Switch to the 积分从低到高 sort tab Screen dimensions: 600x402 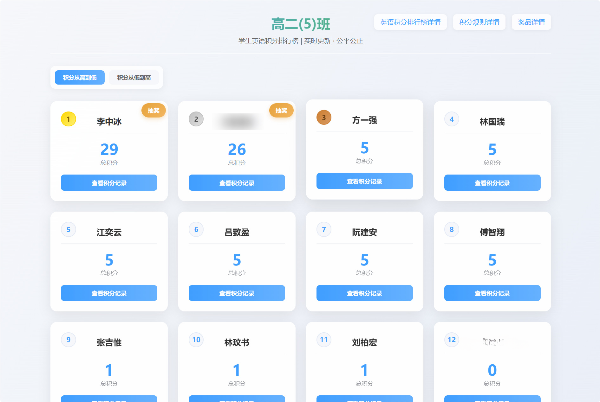coord(134,77)
